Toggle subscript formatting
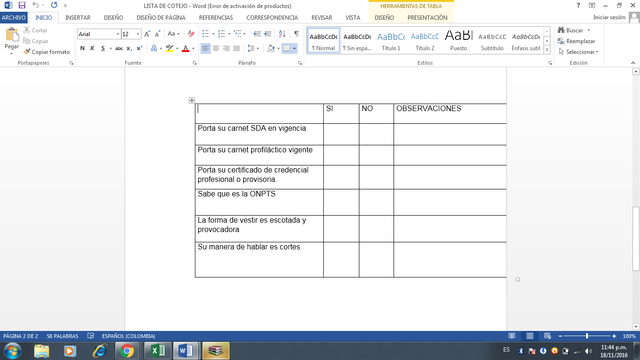This screenshot has width=640, height=360. tap(129, 48)
